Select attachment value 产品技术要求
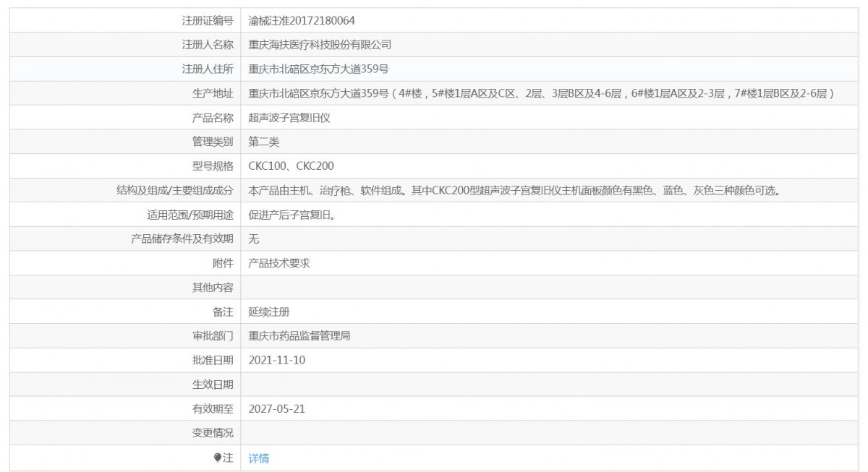 click(279, 263)
